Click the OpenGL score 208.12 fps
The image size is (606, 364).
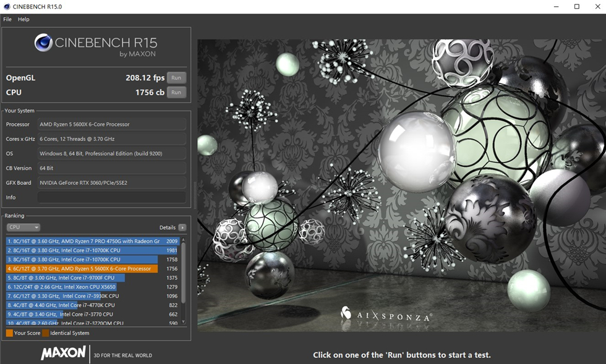[145, 78]
